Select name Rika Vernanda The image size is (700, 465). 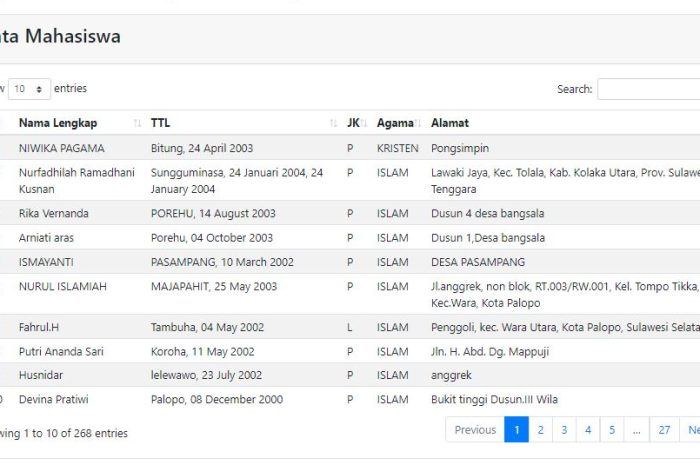click(x=54, y=213)
